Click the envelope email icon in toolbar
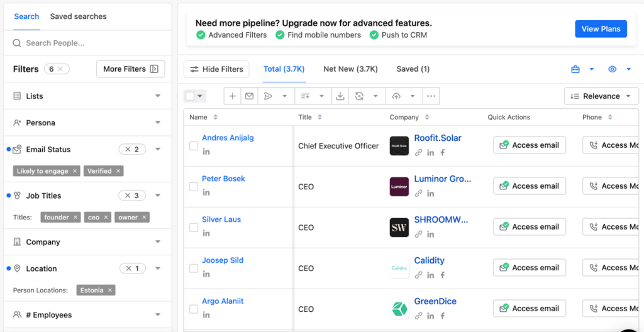This screenshot has height=332, width=644. click(x=249, y=96)
